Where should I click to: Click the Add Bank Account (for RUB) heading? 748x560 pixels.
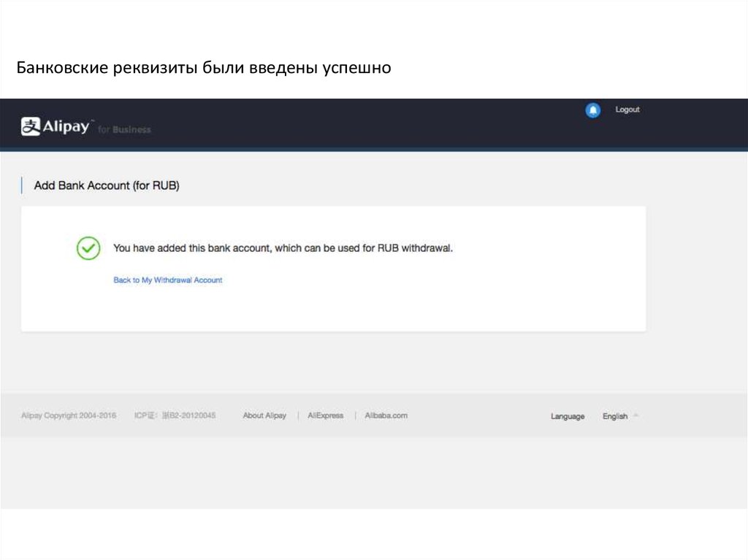pyautogui.click(x=107, y=185)
